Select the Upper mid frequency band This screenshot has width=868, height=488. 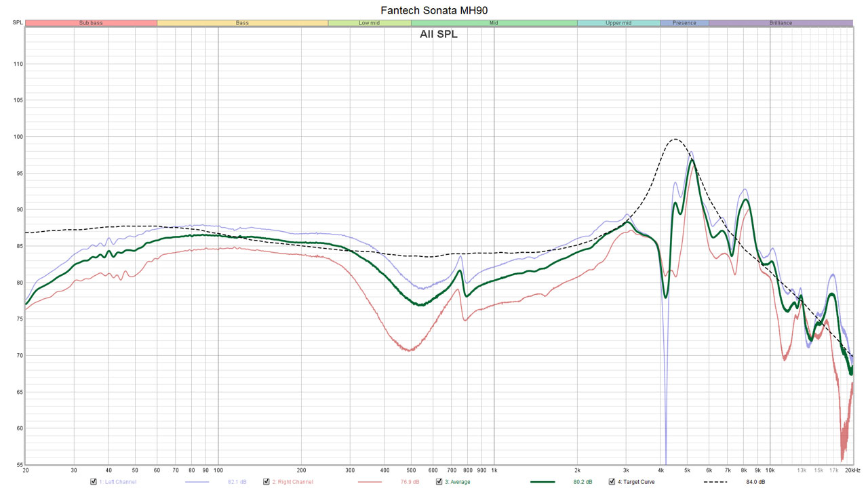(x=618, y=23)
